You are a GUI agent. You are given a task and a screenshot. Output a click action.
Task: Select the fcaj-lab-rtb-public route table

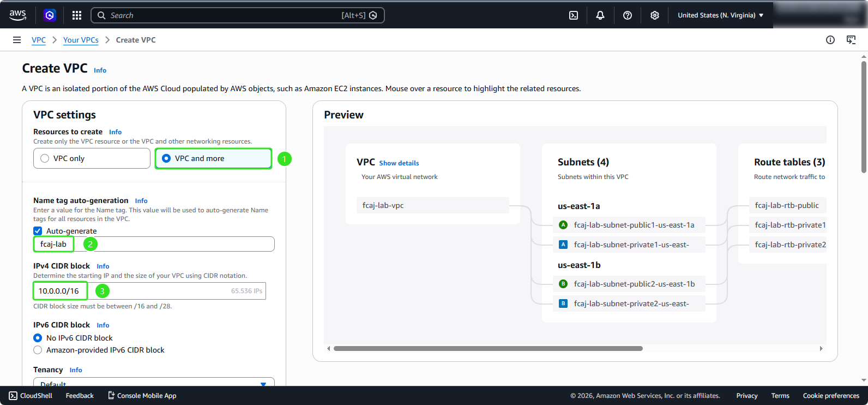pos(788,205)
